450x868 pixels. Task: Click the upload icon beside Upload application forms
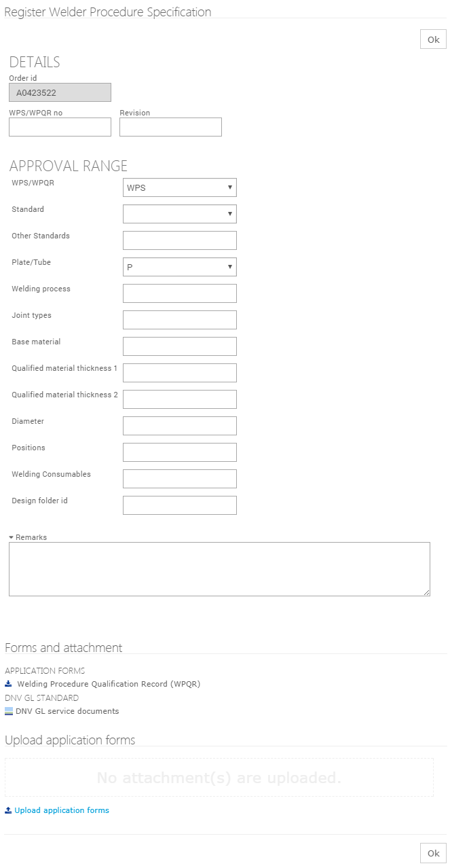8,810
